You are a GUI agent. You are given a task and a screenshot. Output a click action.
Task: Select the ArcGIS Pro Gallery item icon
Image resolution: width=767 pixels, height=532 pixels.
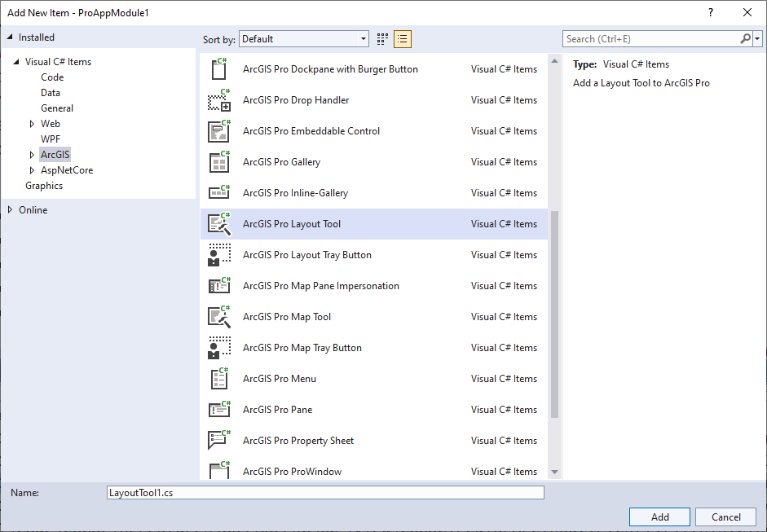point(218,161)
